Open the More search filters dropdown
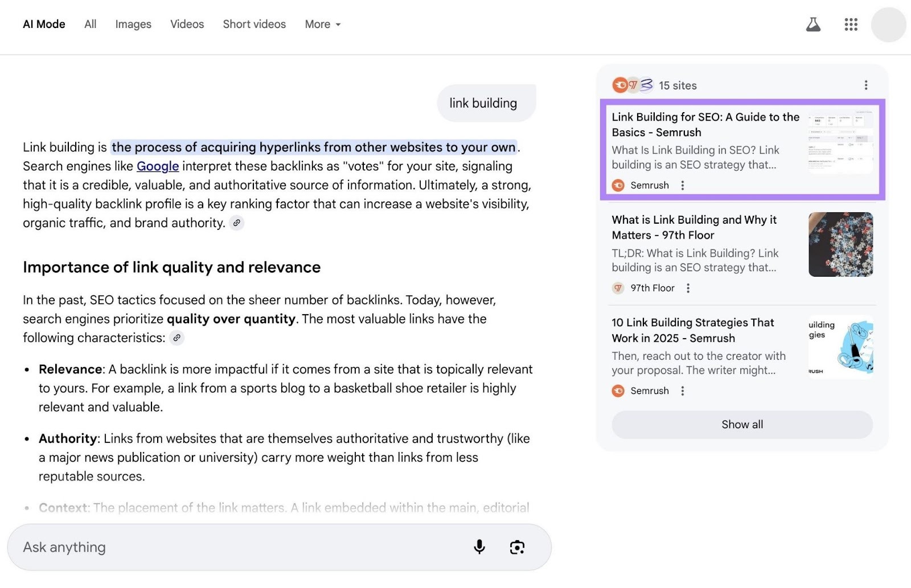 pyautogui.click(x=322, y=24)
